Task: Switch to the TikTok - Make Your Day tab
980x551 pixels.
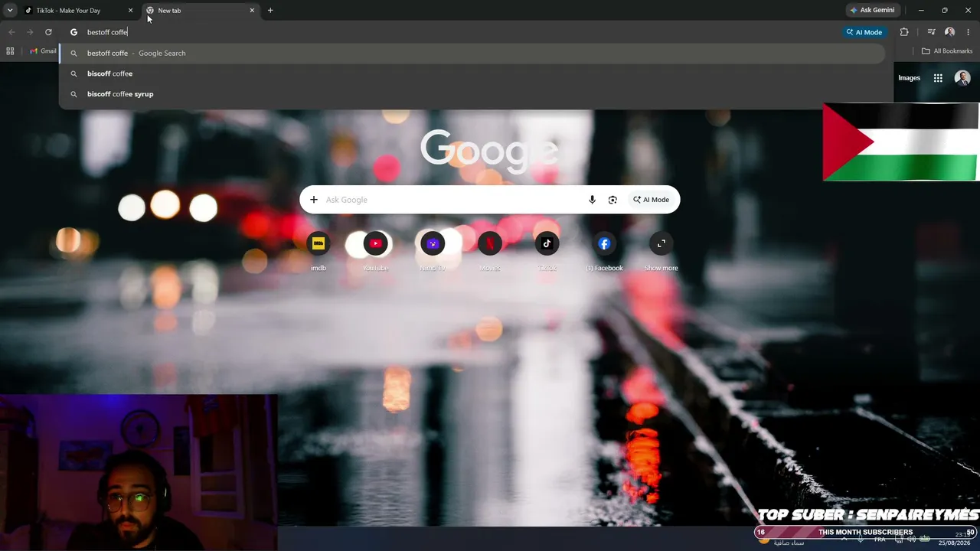Action: [x=79, y=11]
